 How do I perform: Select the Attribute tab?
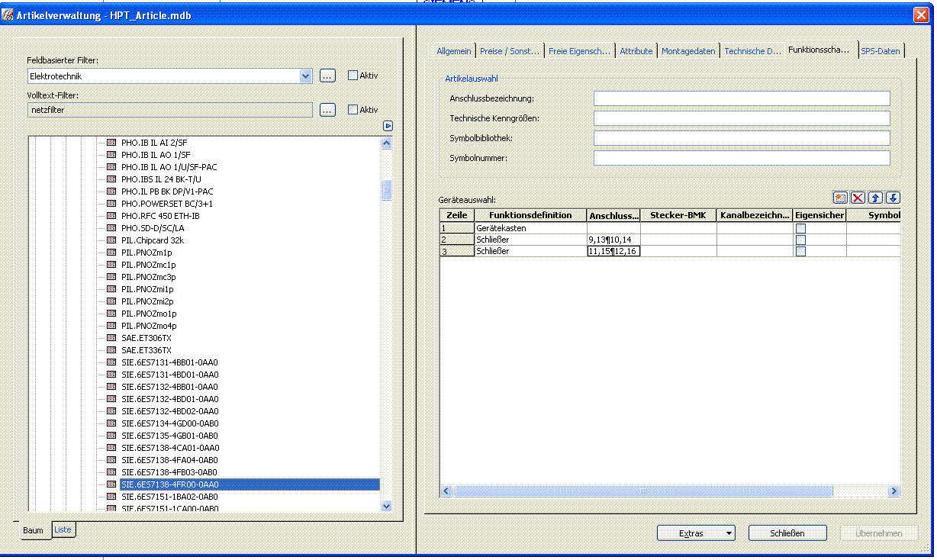click(636, 51)
